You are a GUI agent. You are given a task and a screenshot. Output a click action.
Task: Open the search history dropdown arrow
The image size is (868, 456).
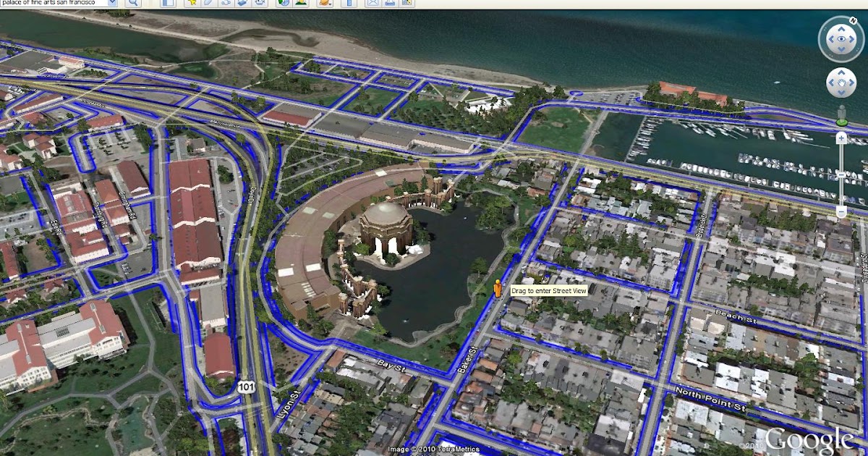coord(112,3)
